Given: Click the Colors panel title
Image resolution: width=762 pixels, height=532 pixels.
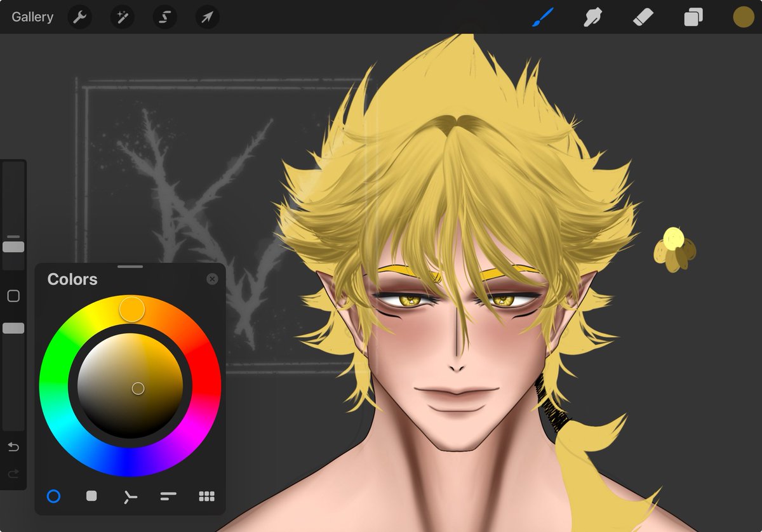Looking at the screenshot, I should click(x=72, y=279).
